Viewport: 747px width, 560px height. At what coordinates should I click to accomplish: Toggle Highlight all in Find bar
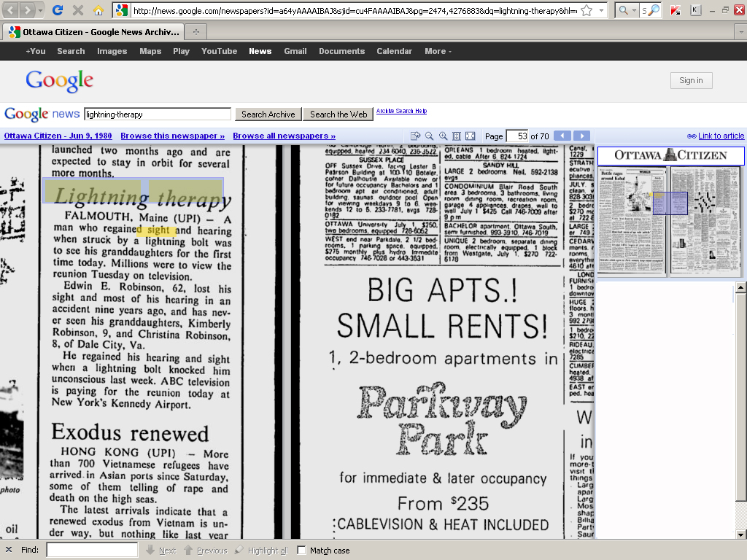262,550
